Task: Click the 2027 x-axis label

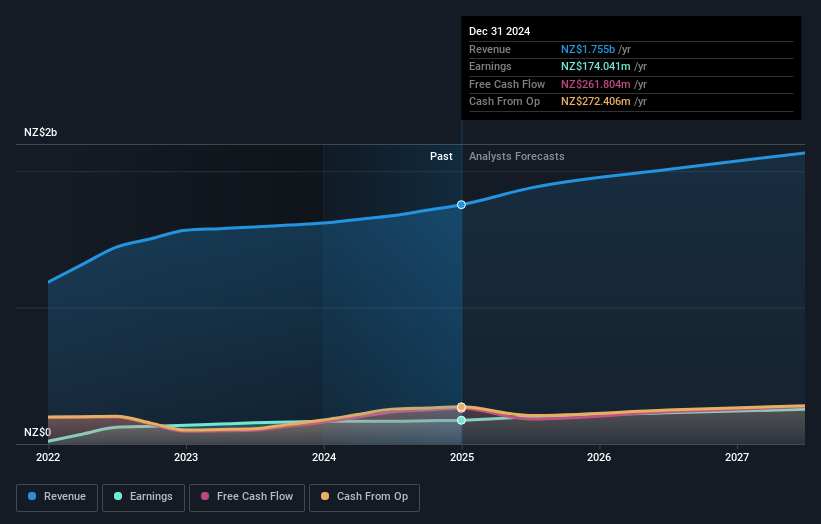Action: [737, 458]
